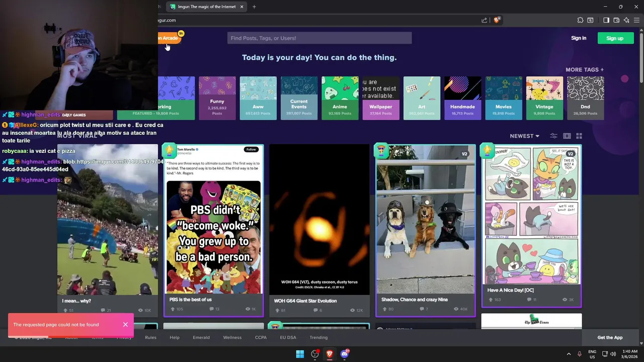The height and width of the screenshot is (362, 644).
Task: Open the taskbar clock showing 1:40 AM
Action: (x=630, y=354)
